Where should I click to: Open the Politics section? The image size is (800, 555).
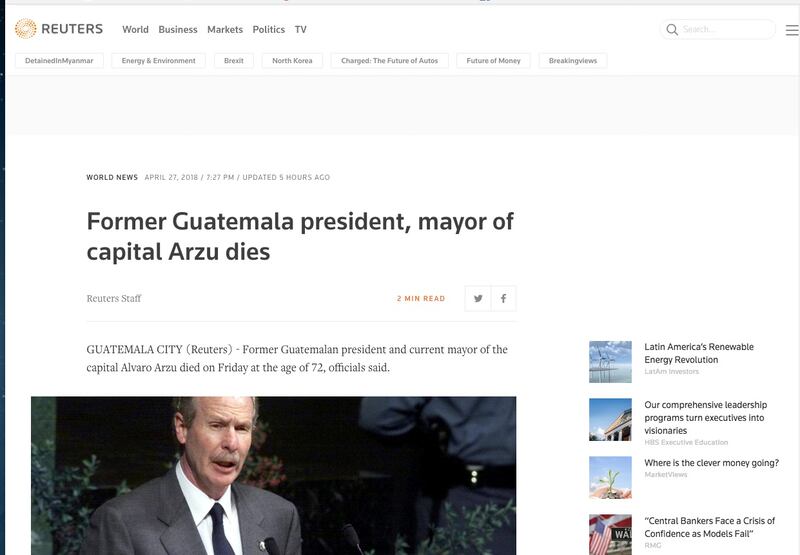268,30
